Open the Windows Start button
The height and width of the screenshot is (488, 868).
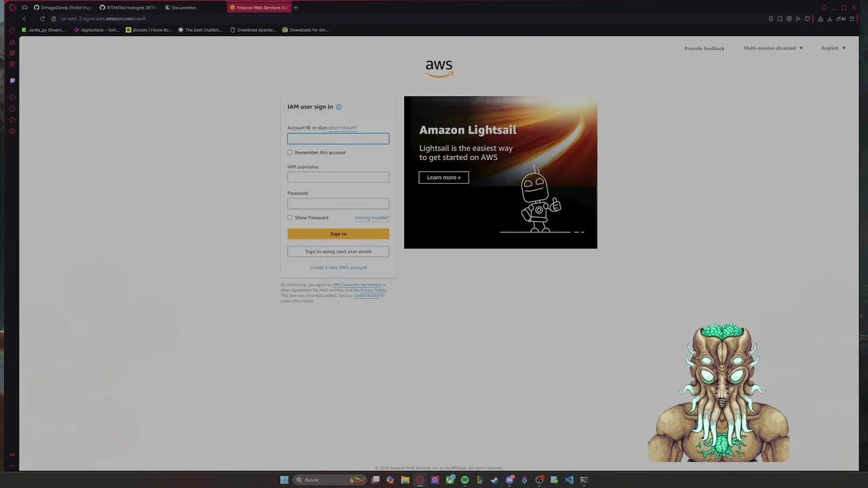[284, 480]
